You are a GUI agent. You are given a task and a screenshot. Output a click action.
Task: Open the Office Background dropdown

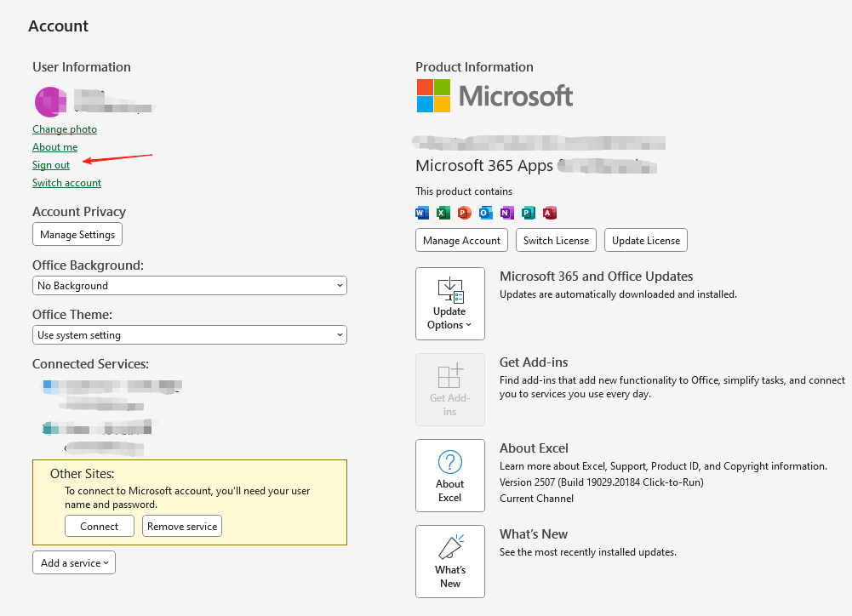click(x=189, y=286)
